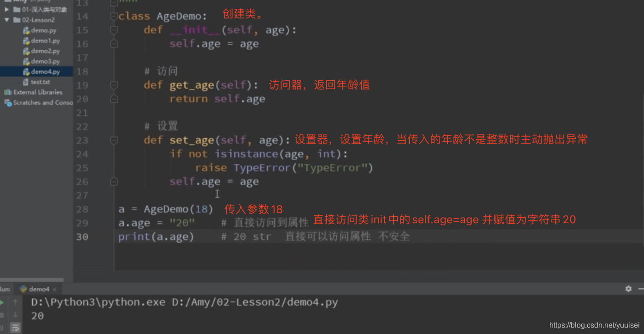Click the Scratches and Consoles clock icon
This screenshot has width=644, height=334.
(7, 103)
